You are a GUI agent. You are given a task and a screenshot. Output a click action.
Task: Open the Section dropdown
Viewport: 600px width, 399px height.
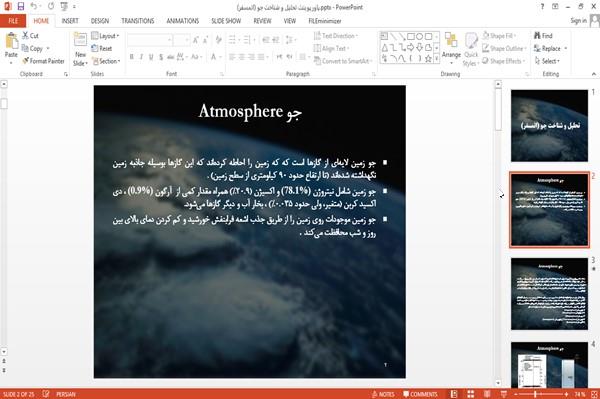tap(106, 61)
